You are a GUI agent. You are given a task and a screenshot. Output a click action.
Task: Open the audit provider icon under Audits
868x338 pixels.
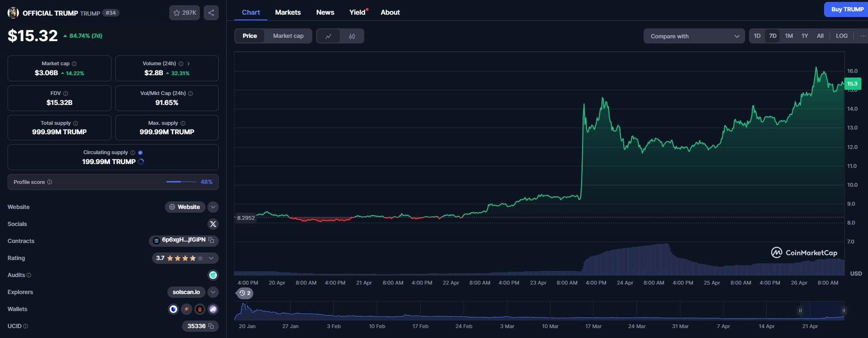coord(213,275)
